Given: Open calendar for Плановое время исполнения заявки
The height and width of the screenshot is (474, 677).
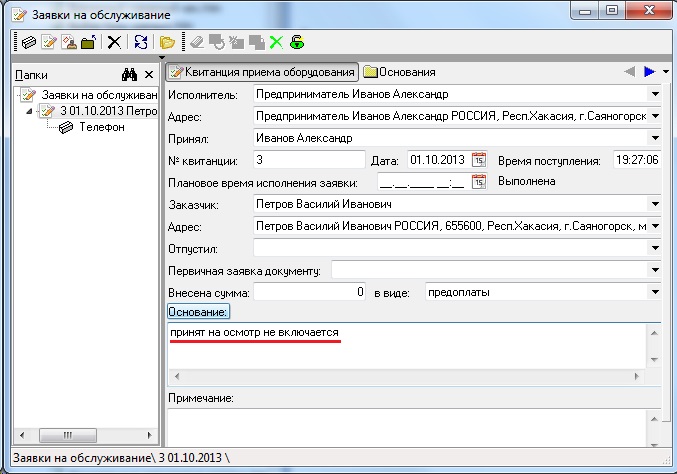Looking at the screenshot, I should pyautogui.click(x=479, y=182).
